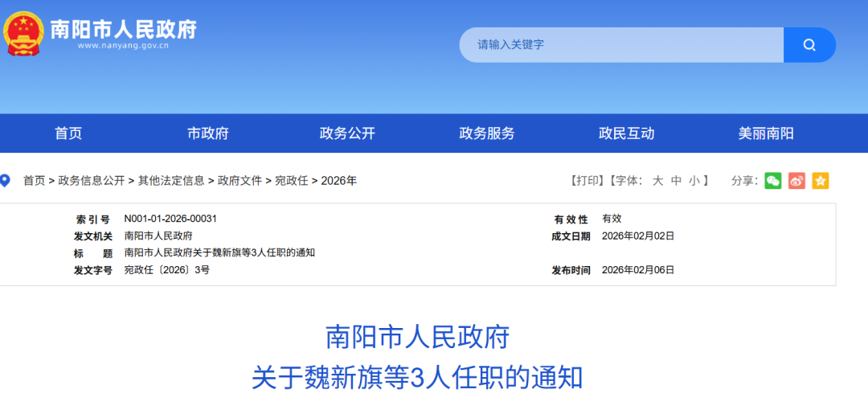868x410 pixels.
Task: Share the page via WeChat icon
Action: (772, 181)
